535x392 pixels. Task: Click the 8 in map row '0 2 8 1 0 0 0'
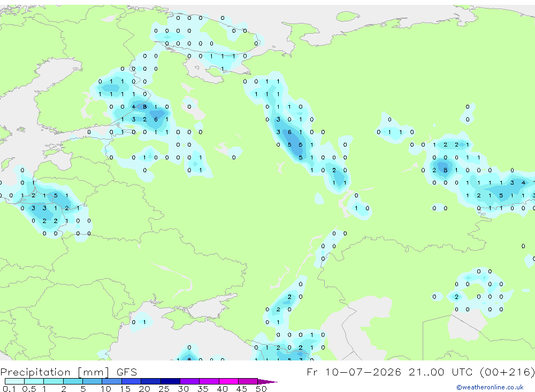point(445,170)
